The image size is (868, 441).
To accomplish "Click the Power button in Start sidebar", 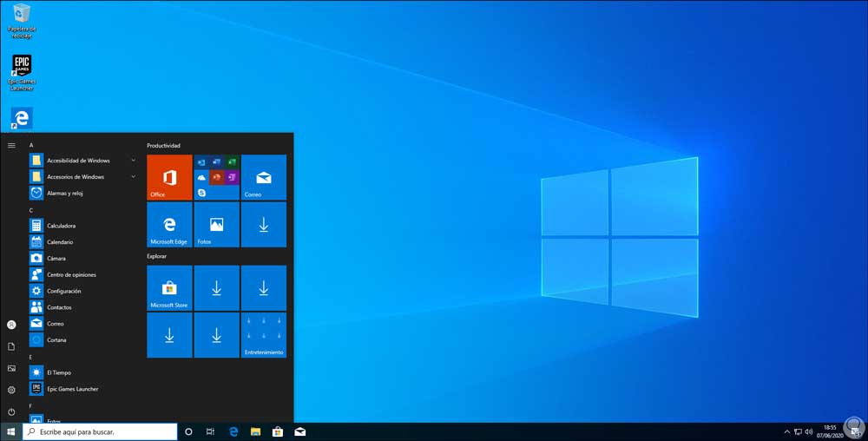I will pos(11,411).
